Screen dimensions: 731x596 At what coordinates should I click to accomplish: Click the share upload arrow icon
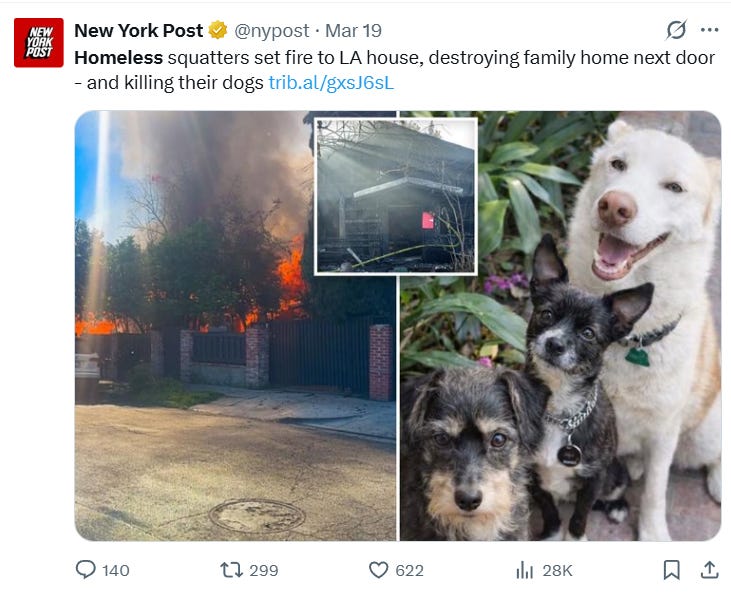[x=709, y=569]
